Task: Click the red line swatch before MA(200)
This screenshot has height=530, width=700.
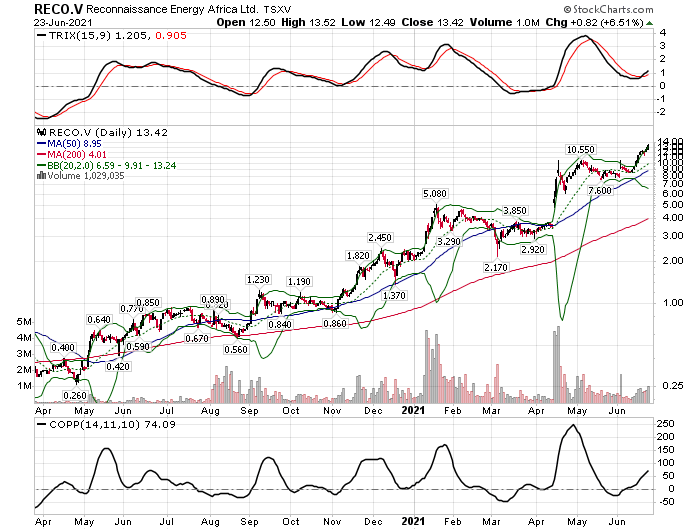Action: pyautogui.click(x=42, y=155)
